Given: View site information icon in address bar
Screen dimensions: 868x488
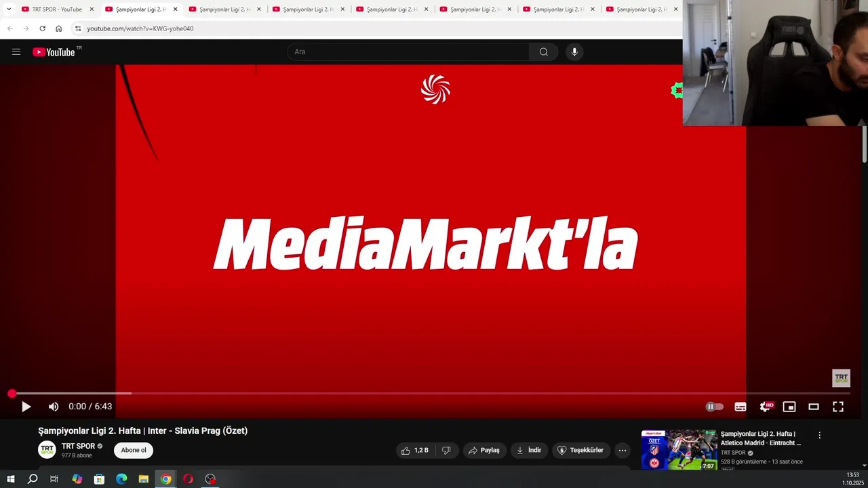Looking at the screenshot, I should 78,28.
